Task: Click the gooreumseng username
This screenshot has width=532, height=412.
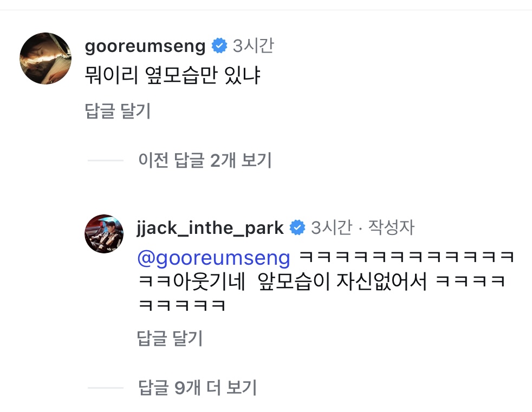Action: click(145, 47)
